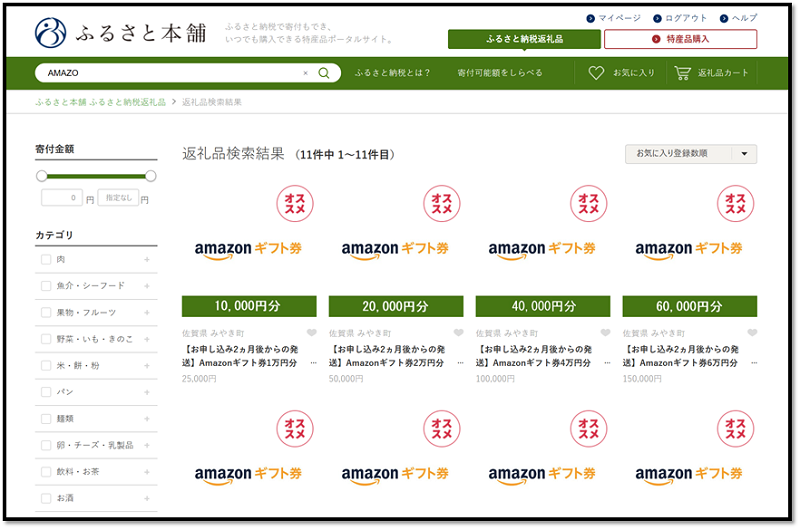Focus the minimum amount field showing 0

click(x=62, y=198)
